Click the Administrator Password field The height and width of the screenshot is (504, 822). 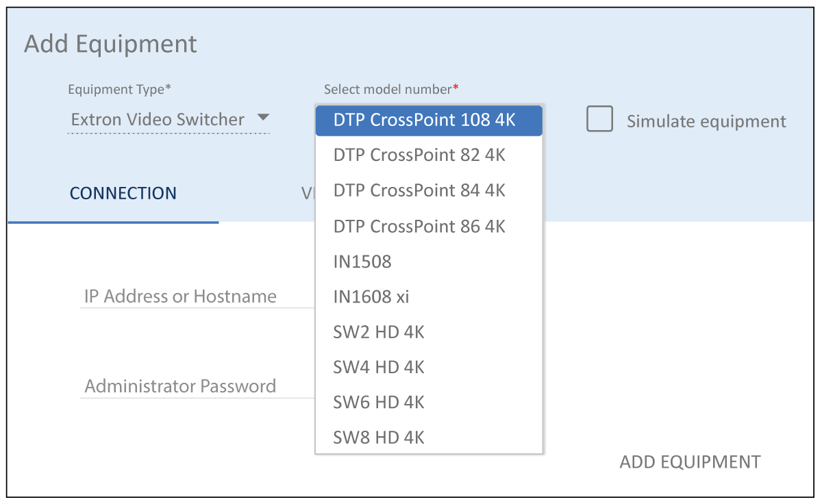pyautogui.click(x=195, y=386)
